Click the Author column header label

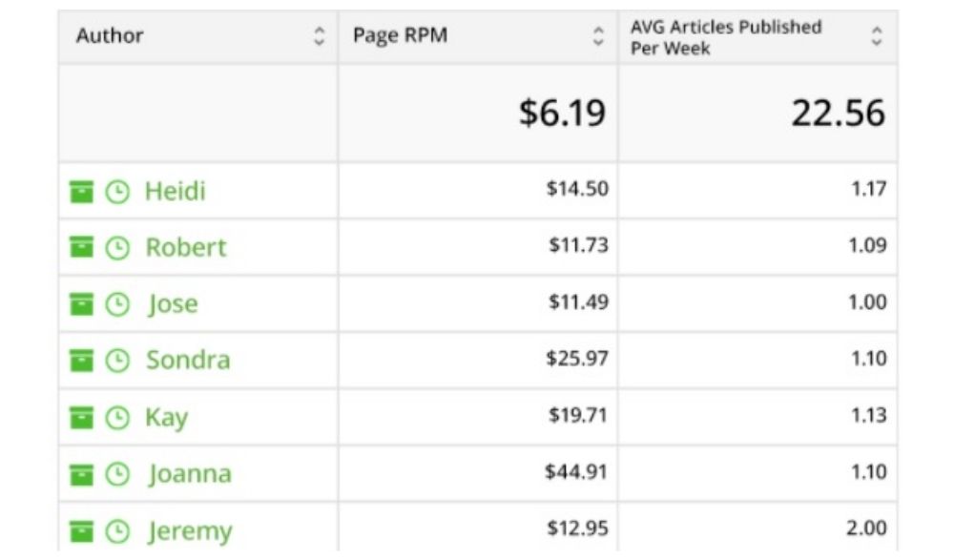pyautogui.click(x=110, y=36)
